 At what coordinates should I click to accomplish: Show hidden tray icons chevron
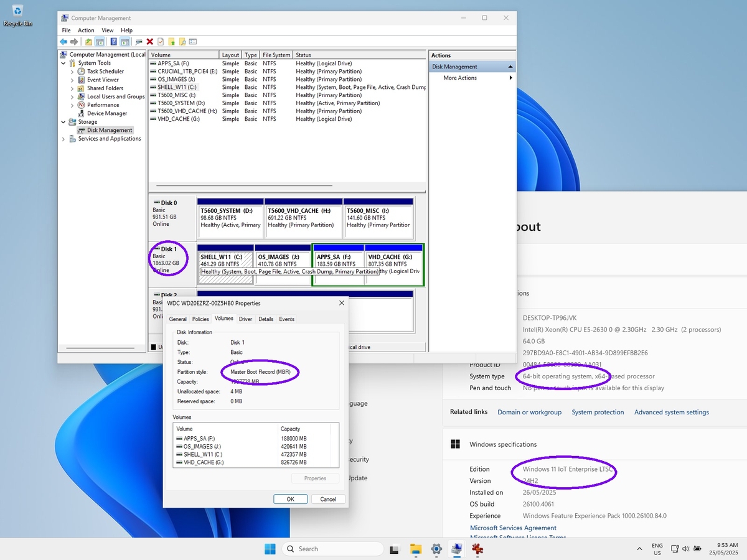click(639, 549)
